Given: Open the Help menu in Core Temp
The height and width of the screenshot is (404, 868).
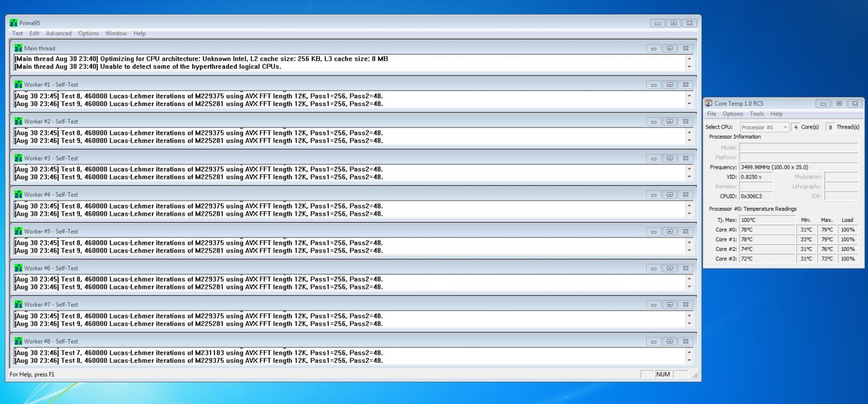Looking at the screenshot, I should 776,114.
